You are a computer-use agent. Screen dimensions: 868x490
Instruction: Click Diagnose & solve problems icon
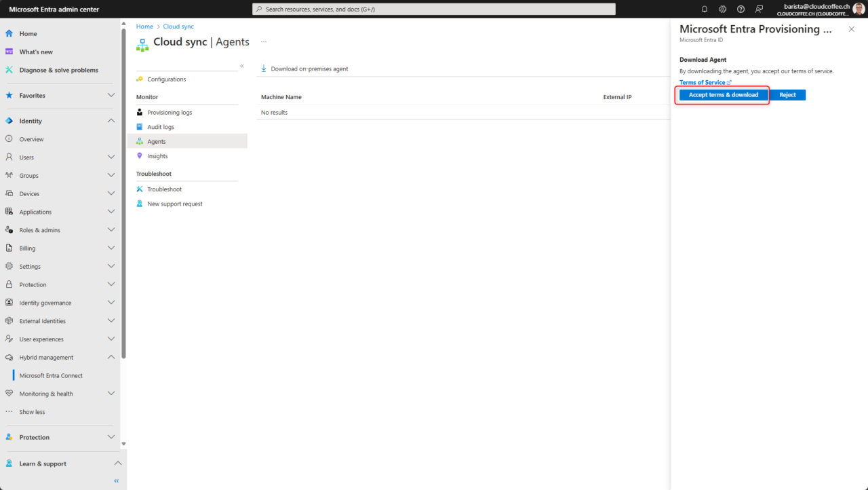(x=9, y=70)
